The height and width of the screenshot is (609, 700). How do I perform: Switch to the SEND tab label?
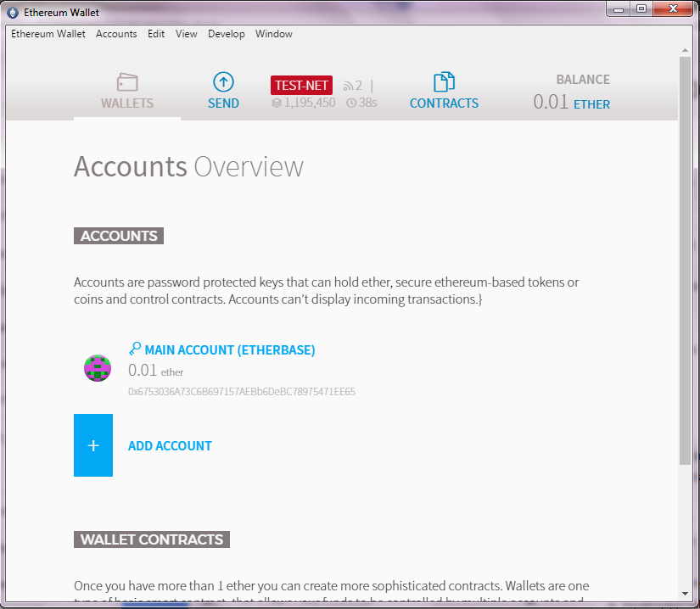(223, 103)
